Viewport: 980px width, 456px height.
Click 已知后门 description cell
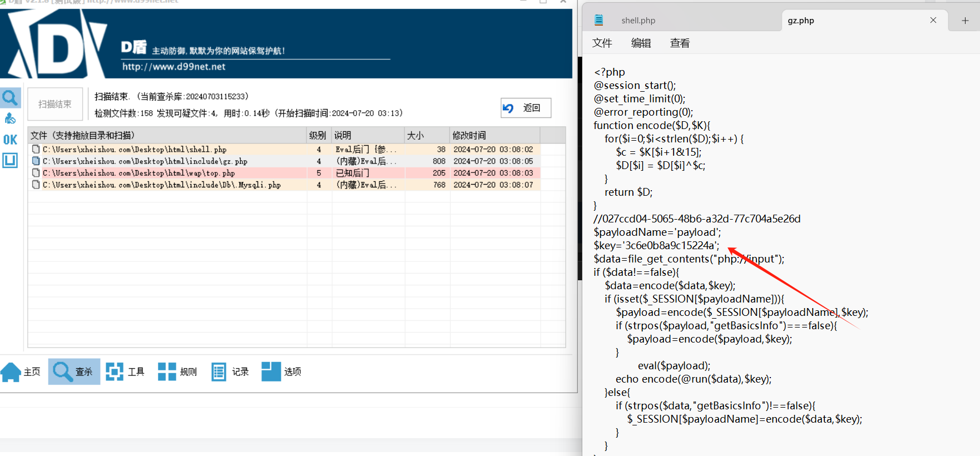[x=353, y=173]
